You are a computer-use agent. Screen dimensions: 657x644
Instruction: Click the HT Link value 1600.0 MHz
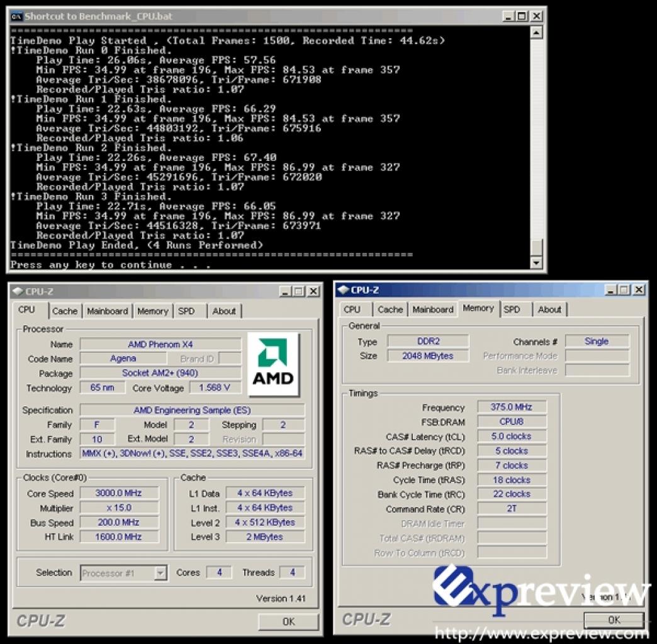(119, 536)
